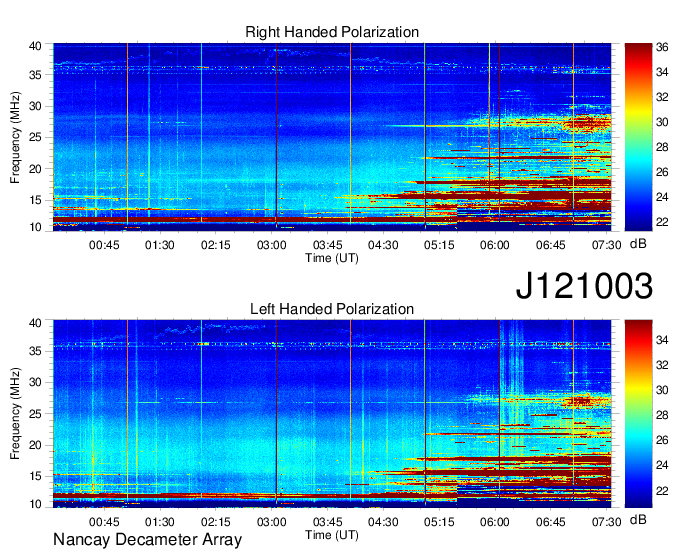Click the 20 MHz tick on the Right Handed plot
Image resolution: width=680 pixels, height=552 pixels.
35,169
